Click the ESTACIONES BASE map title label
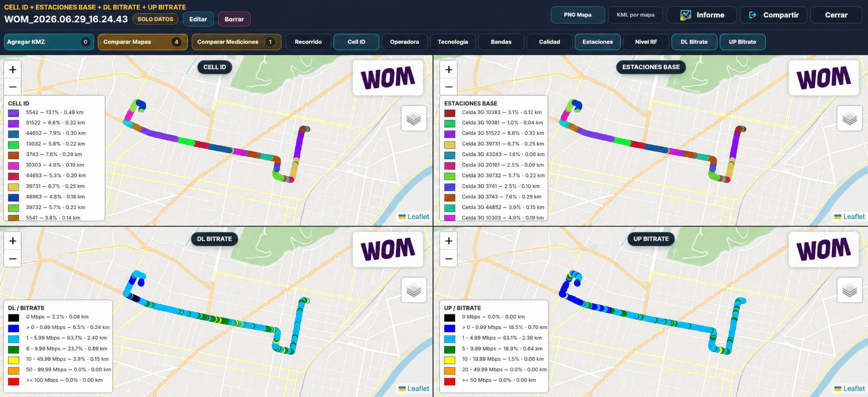Image resolution: width=868 pixels, height=397 pixels. click(x=651, y=67)
